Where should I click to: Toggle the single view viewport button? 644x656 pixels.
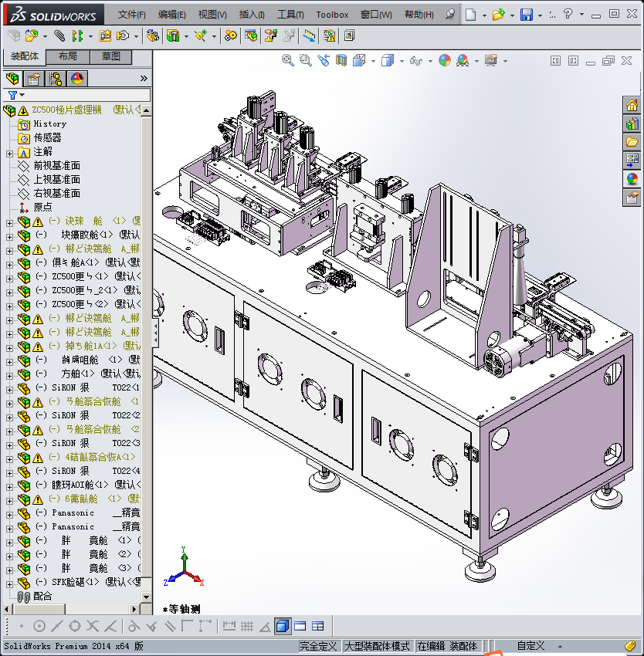coord(283,626)
